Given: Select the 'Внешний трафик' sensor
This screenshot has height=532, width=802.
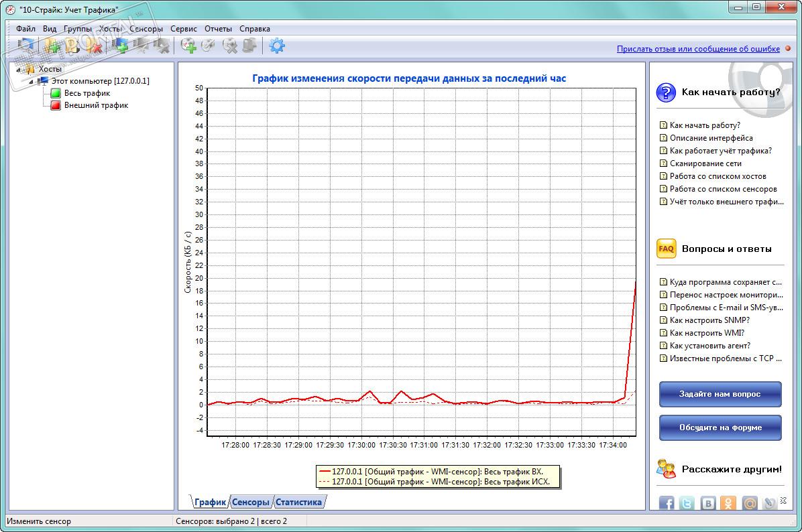Looking at the screenshot, I should coord(96,105).
